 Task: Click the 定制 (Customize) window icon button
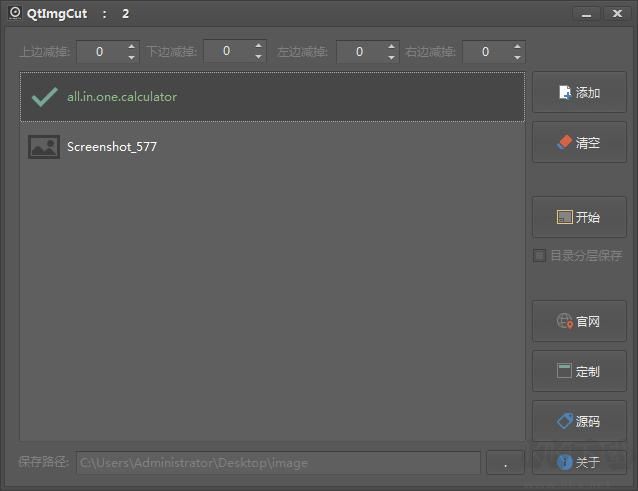(579, 371)
